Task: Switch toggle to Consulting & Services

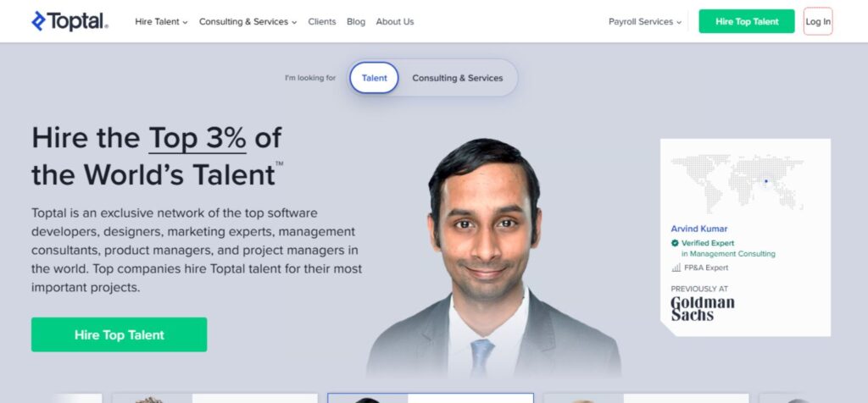Action: (457, 78)
